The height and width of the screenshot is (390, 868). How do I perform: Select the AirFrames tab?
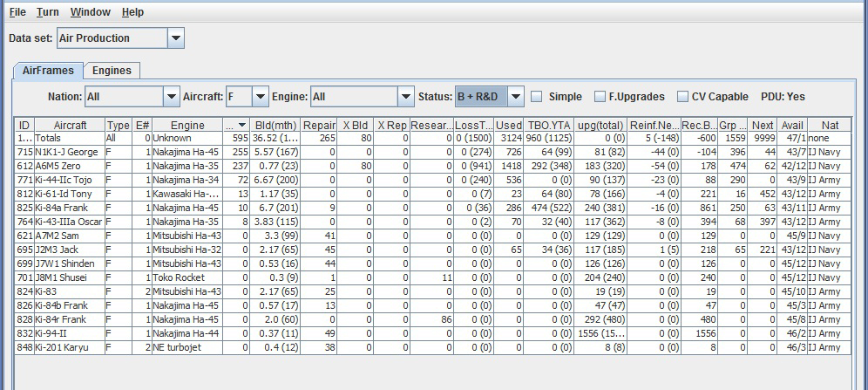(x=48, y=71)
